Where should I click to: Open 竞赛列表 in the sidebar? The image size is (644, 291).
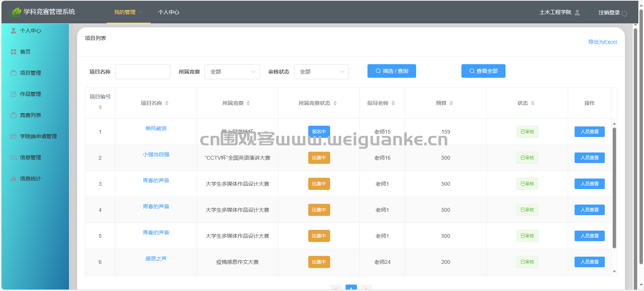pos(31,115)
